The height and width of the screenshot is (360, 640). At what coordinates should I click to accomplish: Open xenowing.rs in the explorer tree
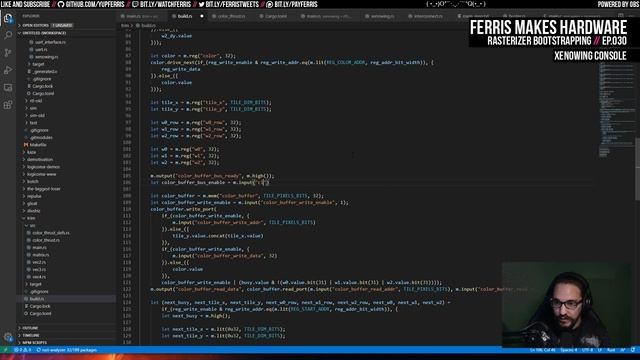(46, 57)
